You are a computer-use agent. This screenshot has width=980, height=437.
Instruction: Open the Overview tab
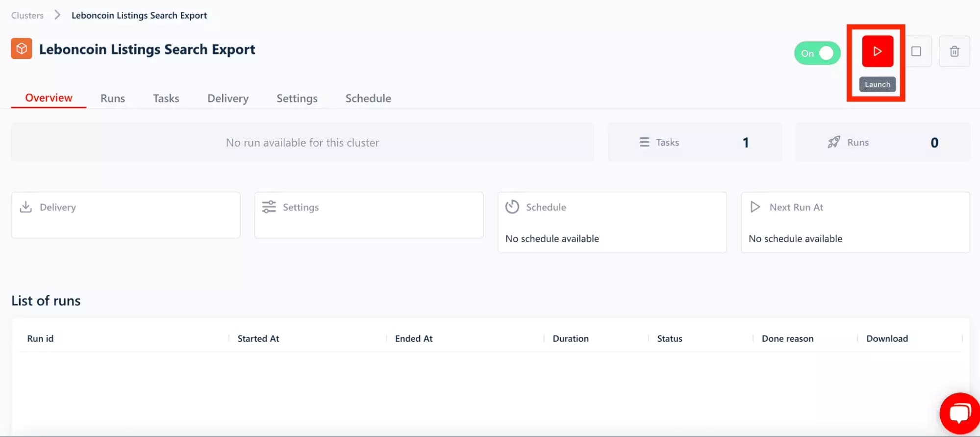point(49,98)
